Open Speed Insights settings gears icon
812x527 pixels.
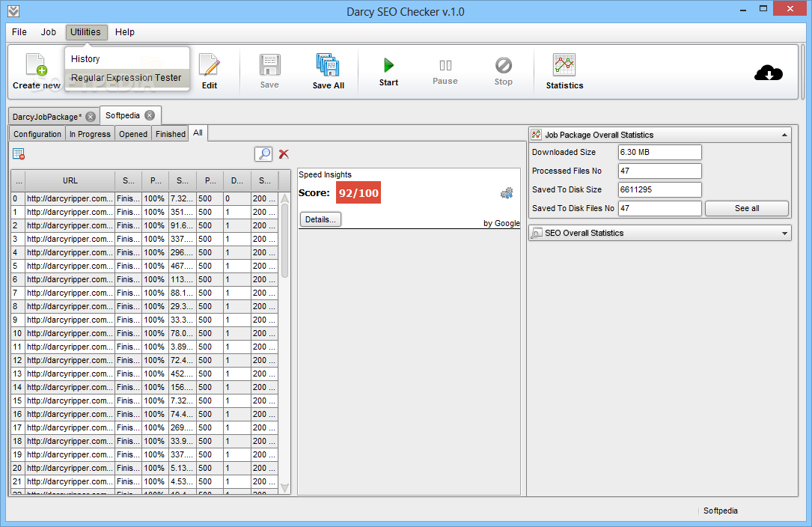tap(507, 193)
